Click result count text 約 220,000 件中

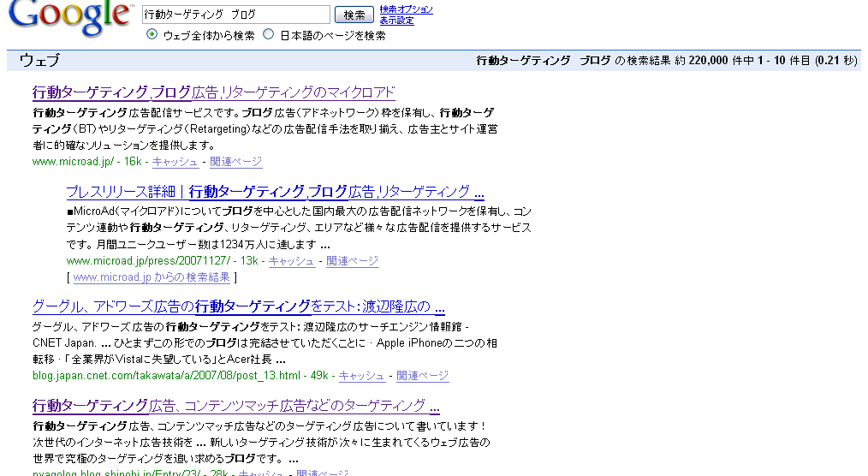pos(714,60)
